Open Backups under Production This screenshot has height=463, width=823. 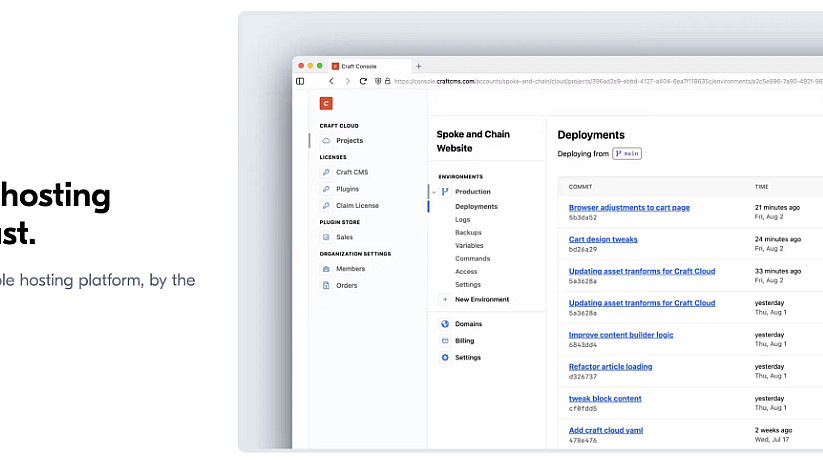(x=468, y=233)
